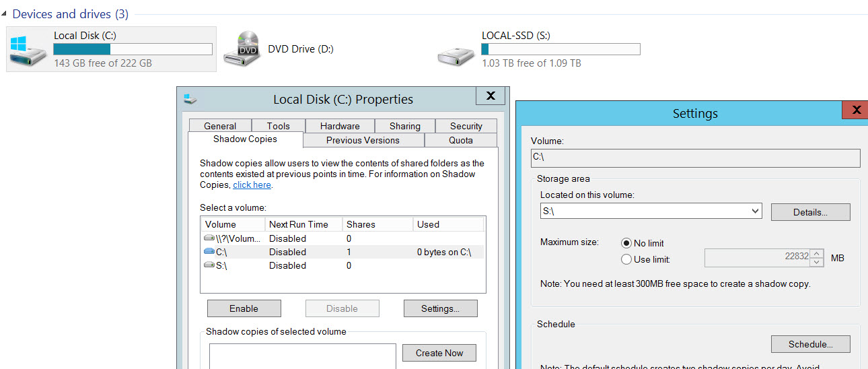The width and height of the screenshot is (868, 369).
Task: Click the maximum size value 22832 field
Action: pos(757,258)
